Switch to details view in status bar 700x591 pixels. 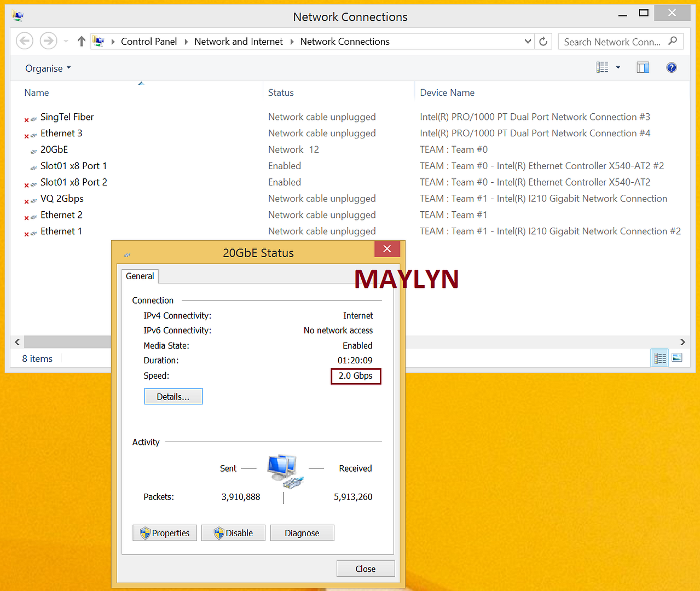point(659,358)
